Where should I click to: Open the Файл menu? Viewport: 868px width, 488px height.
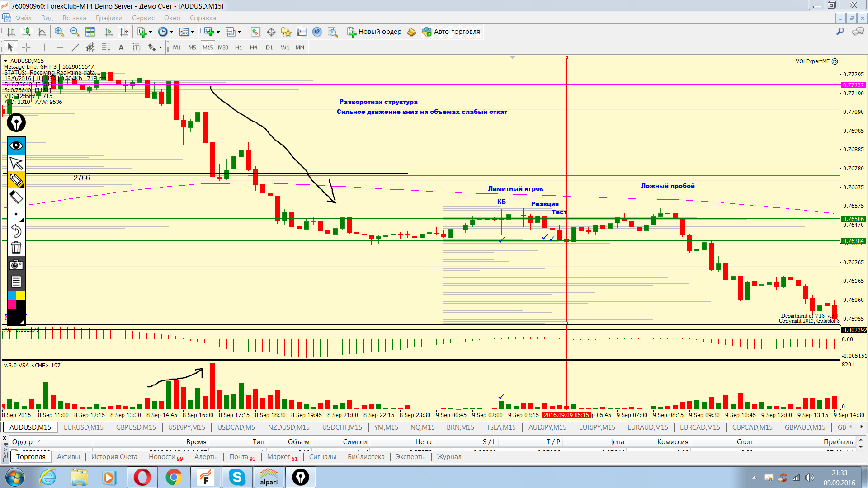[x=24, y=18]
